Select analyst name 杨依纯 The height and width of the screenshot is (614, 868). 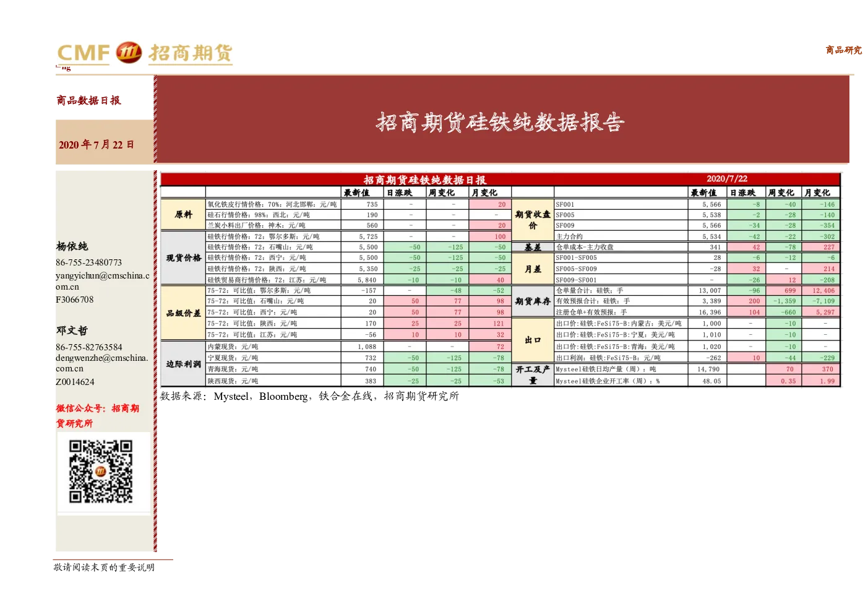click(72, 246)
